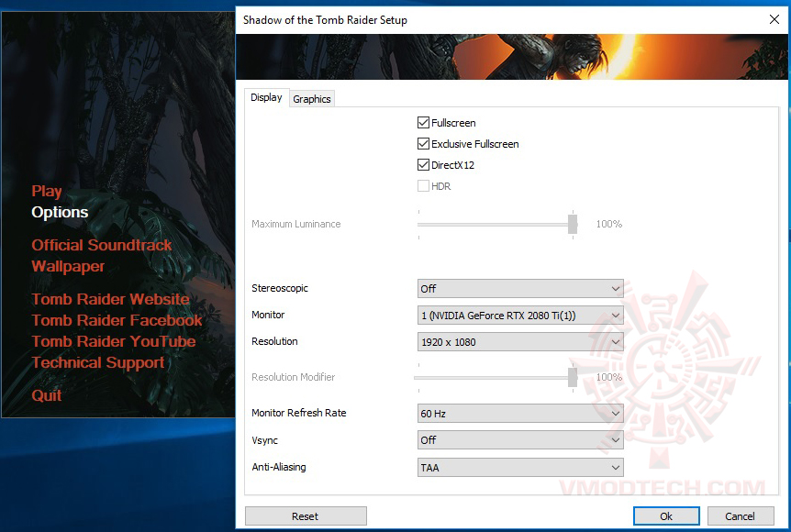Click the HDR checkbox
Viewport: 791px width, 532px height.
point(423,186)
